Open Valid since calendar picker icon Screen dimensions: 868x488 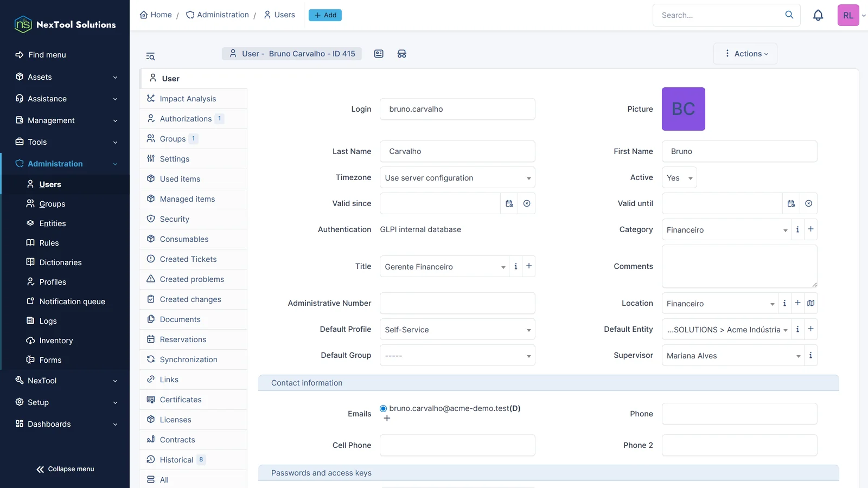509,203
